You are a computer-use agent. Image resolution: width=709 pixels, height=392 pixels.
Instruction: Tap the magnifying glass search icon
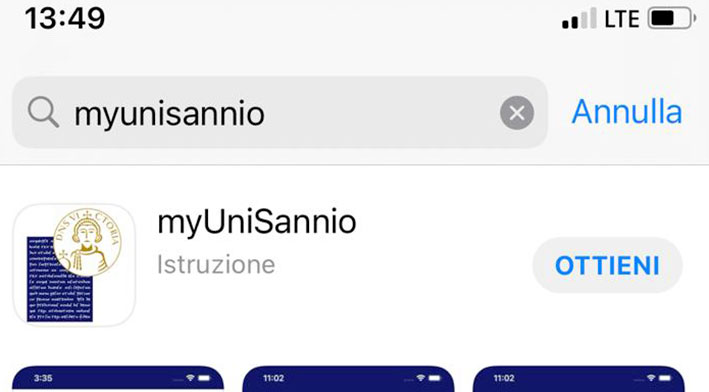click(43, 113)
